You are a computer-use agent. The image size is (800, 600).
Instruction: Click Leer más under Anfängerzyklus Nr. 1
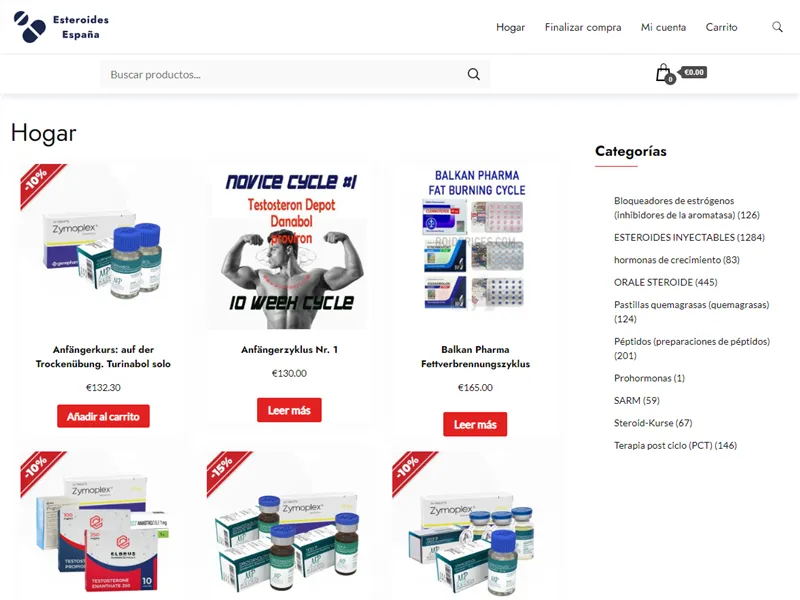click(x=289, y=410)
